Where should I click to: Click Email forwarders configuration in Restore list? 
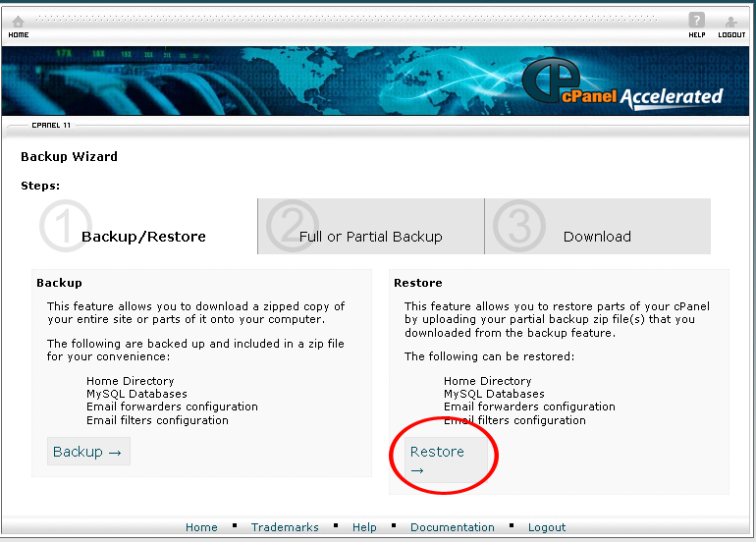(x=529, y=406)
